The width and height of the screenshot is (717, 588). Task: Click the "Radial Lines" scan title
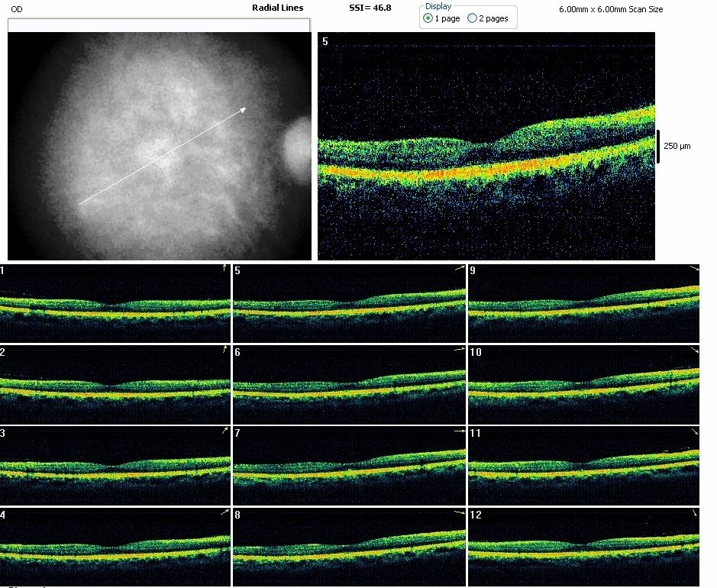coord(277,8)
